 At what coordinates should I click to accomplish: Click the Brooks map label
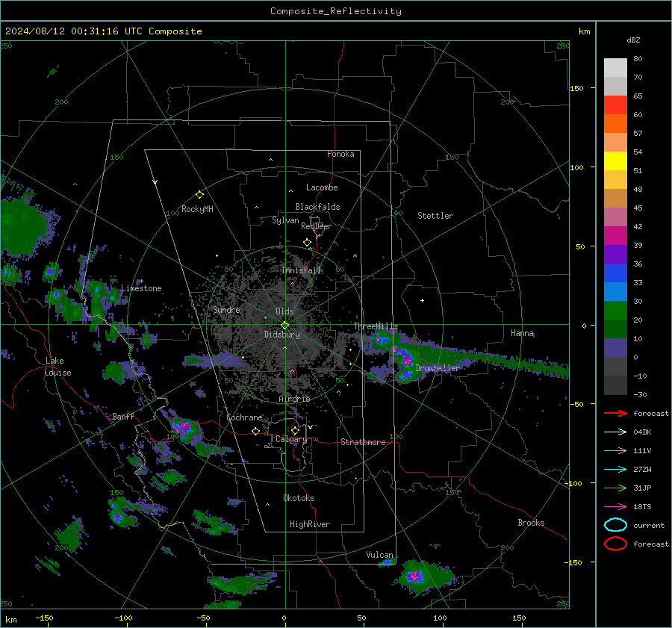[531, 523]
